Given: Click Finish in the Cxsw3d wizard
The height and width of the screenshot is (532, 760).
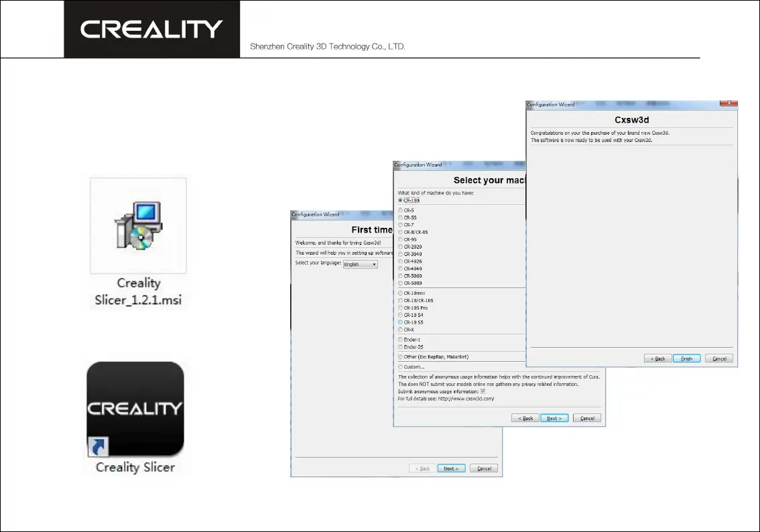Looking at the screenshot, I should pyautogui.click(x=686, y=358).
